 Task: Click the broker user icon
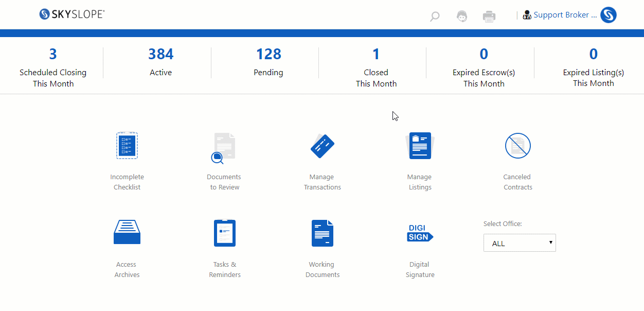527,15
